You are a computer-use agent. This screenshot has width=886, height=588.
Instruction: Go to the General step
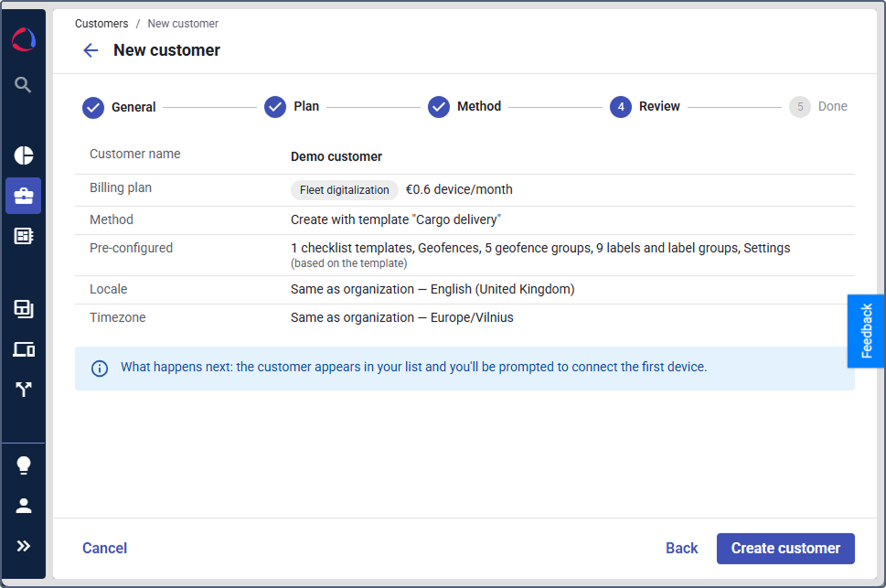click(119, 107)
